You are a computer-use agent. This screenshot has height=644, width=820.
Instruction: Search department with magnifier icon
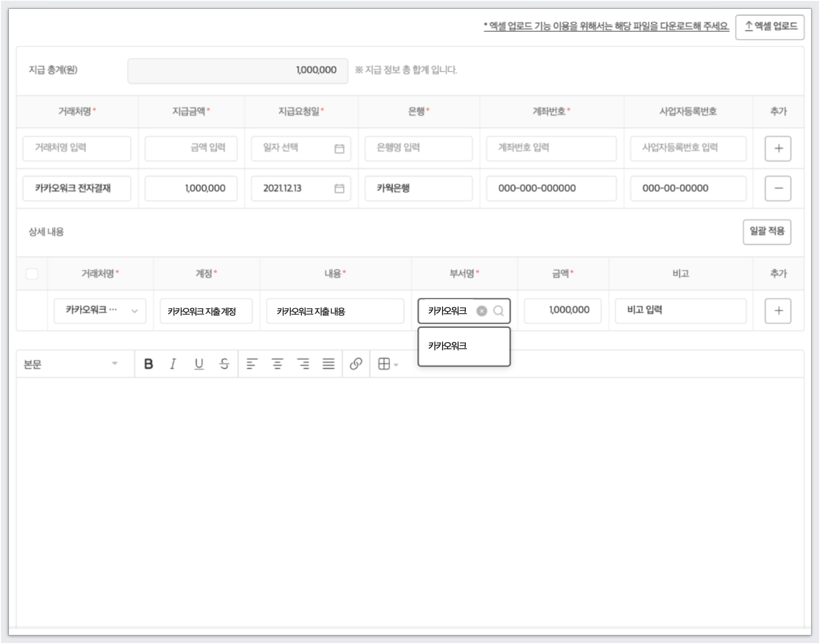coord(498,311)
